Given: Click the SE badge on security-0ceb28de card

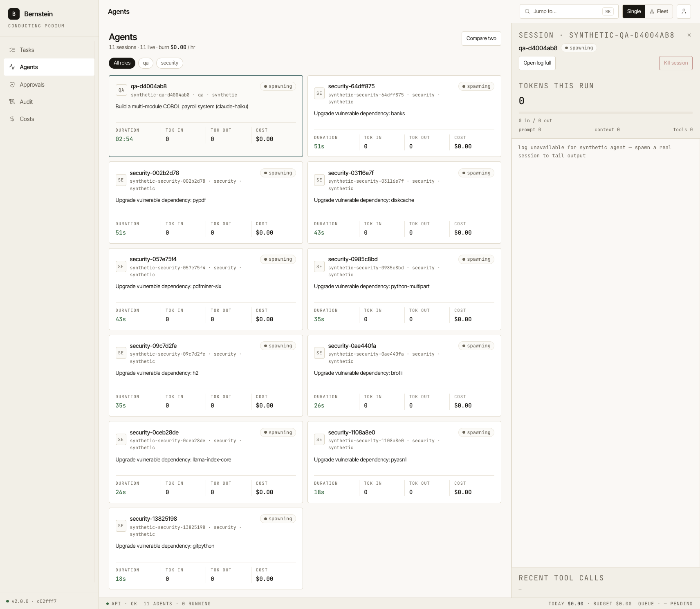Looking at the screenshot, I should tap(121, 439).
